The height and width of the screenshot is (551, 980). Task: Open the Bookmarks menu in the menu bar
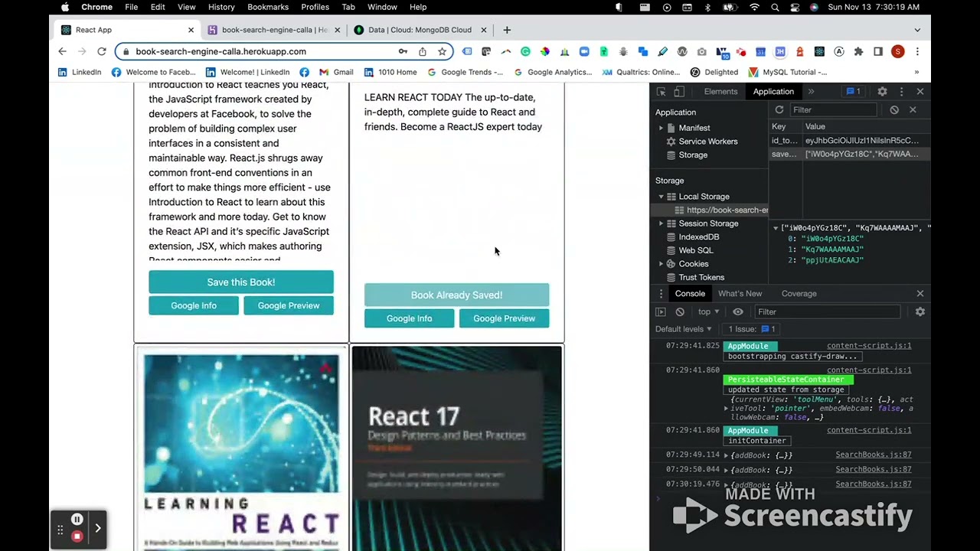tap(268, 7)
